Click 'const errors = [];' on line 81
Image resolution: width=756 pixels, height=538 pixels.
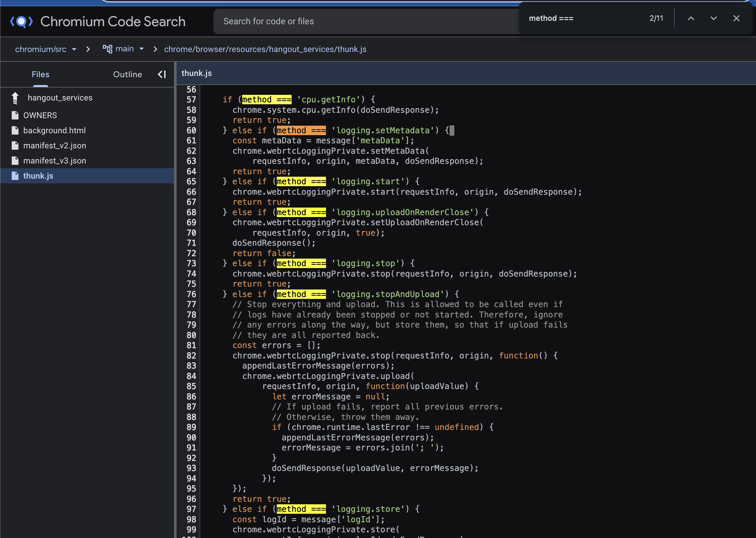point(276,345)
